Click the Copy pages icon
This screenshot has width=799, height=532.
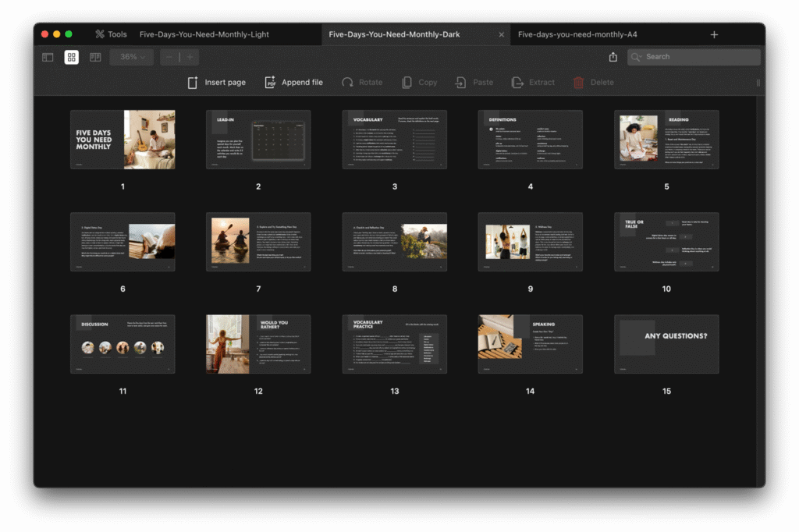pos(407,83)
